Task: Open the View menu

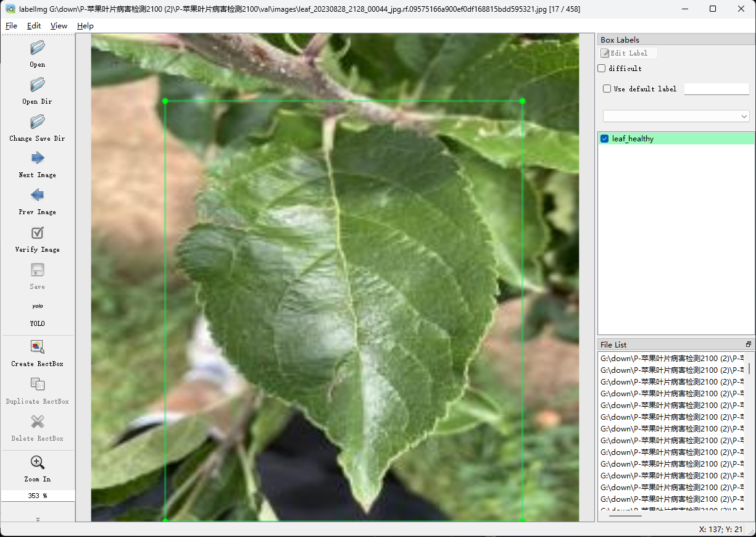Action: click(x=59, y=26)
